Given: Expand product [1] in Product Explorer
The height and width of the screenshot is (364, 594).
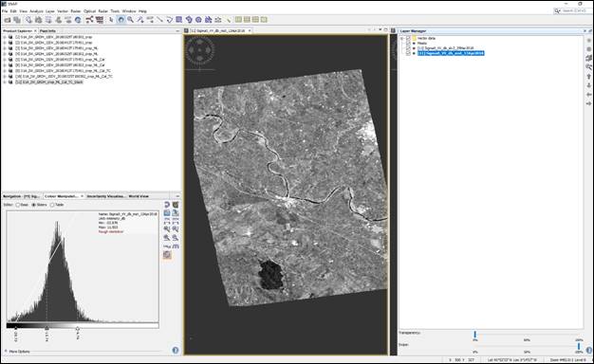Looking at the screenshot, I should (5, 37).
